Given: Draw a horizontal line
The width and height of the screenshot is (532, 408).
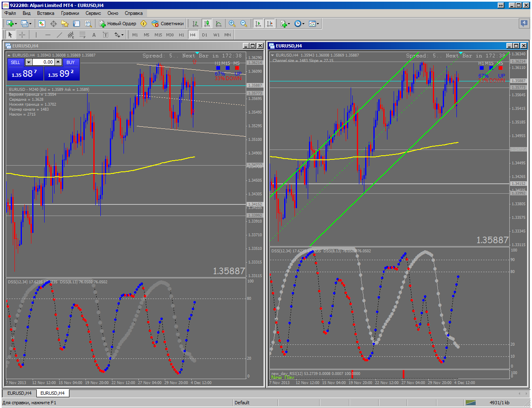Looking at the screenshot, I should coord(47,35).
